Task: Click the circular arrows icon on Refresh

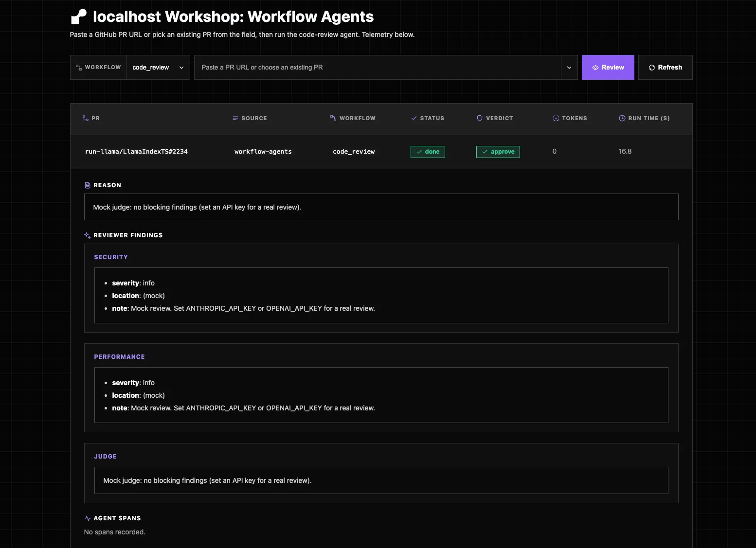Action: 652,68
